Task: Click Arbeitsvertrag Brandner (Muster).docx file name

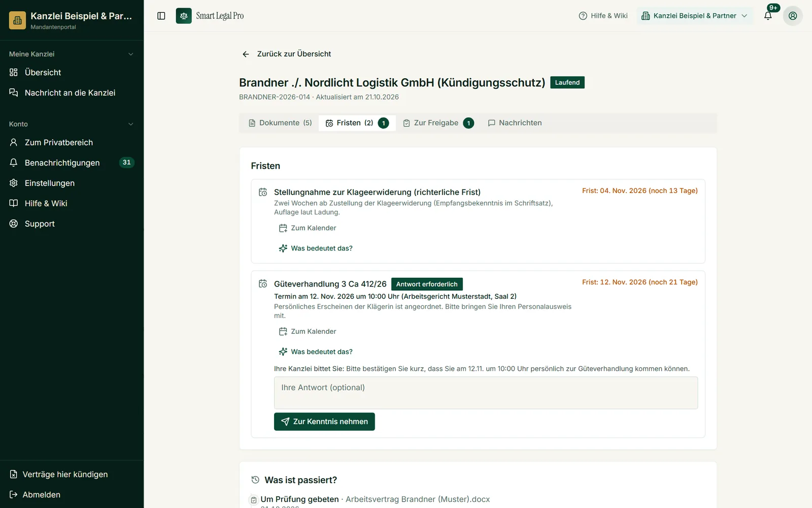Action: tap(418, 499)
